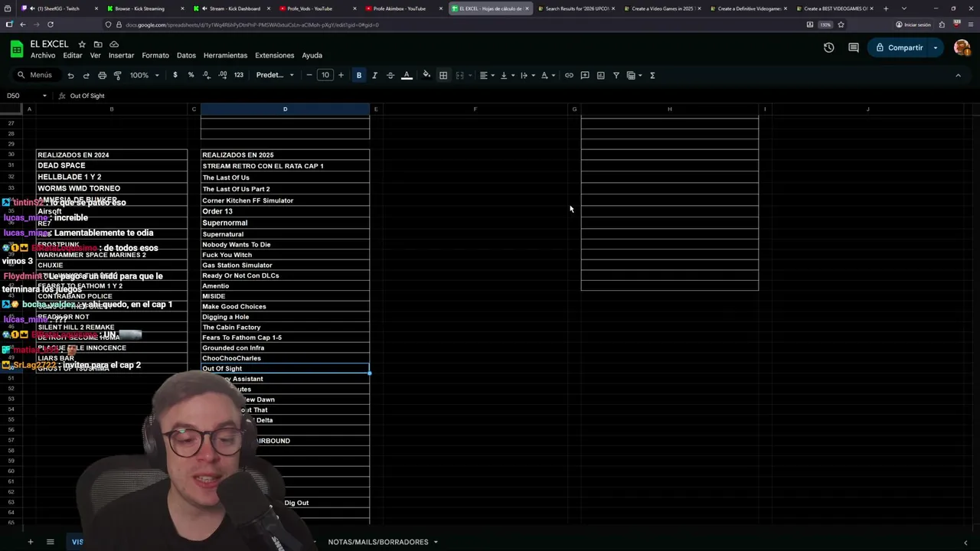Click the font size field

point(325,75)
